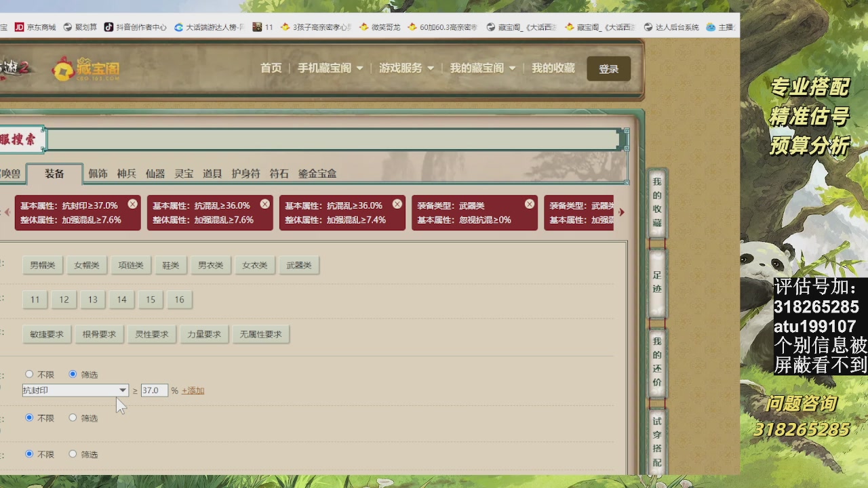Image resolution: width=868 pixels, height=488 pixels.
Task: Switch to the 鎏金宝盒 tab
Action: pos(317,174)
